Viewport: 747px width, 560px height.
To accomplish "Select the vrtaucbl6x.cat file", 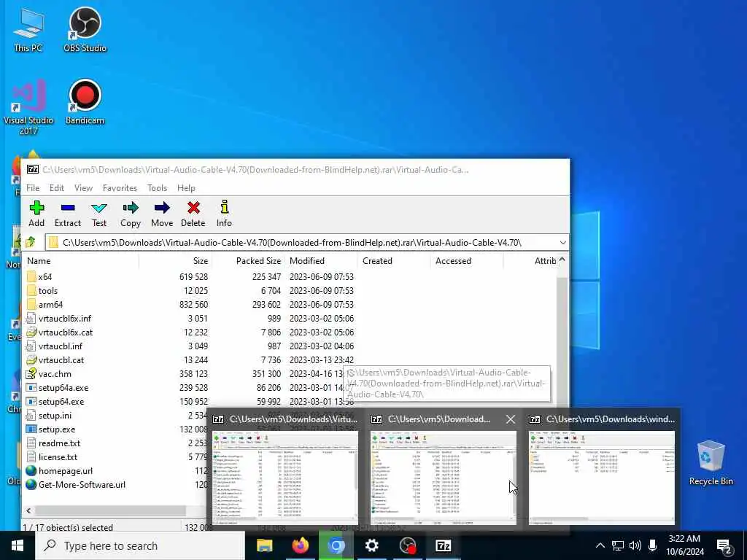I will coord(65,332).
